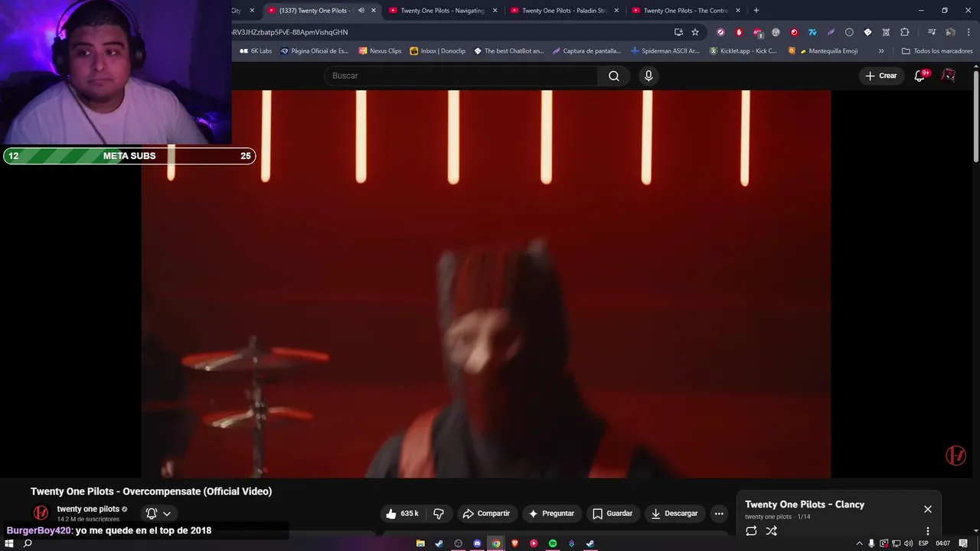Open twenty one pilots channel name link
This screenshot has height=551, width=980.
[88, 509]
